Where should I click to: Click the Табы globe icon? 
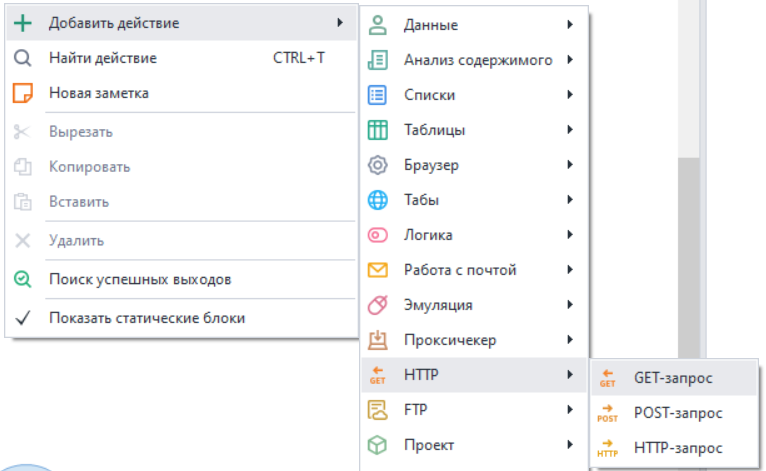(x=377, y=200)
